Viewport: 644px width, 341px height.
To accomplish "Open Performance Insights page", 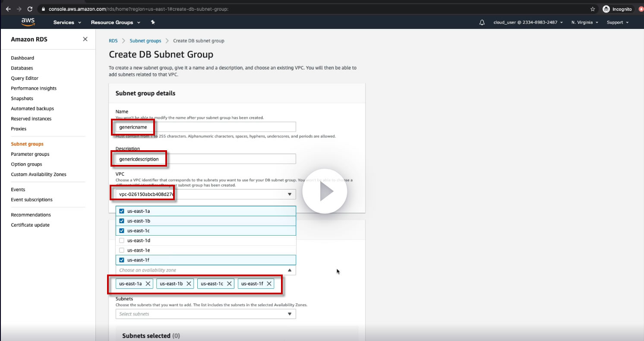I will [34, 88].
